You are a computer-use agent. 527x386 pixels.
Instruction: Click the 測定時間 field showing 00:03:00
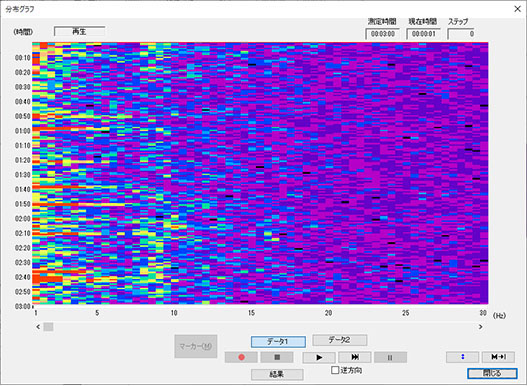pyautogui.click(x=382, y=34)
